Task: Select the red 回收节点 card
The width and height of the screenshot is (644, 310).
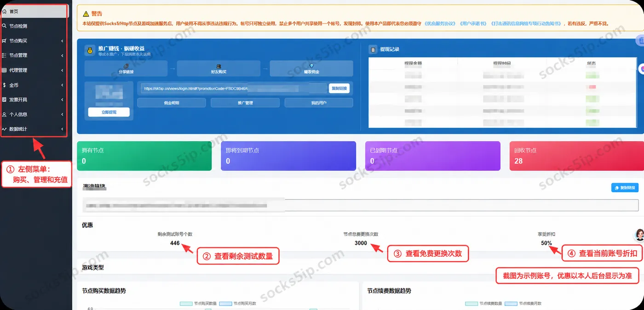Action: point(577,156)
